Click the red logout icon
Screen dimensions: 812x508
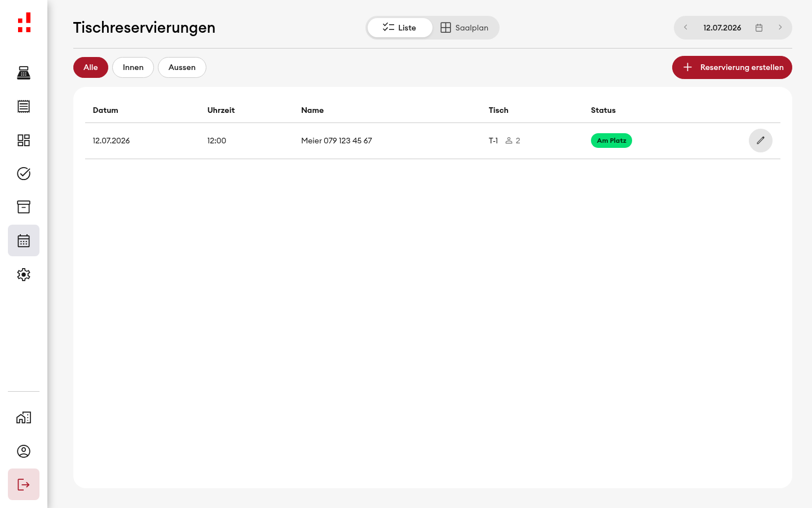coord(24,484)
